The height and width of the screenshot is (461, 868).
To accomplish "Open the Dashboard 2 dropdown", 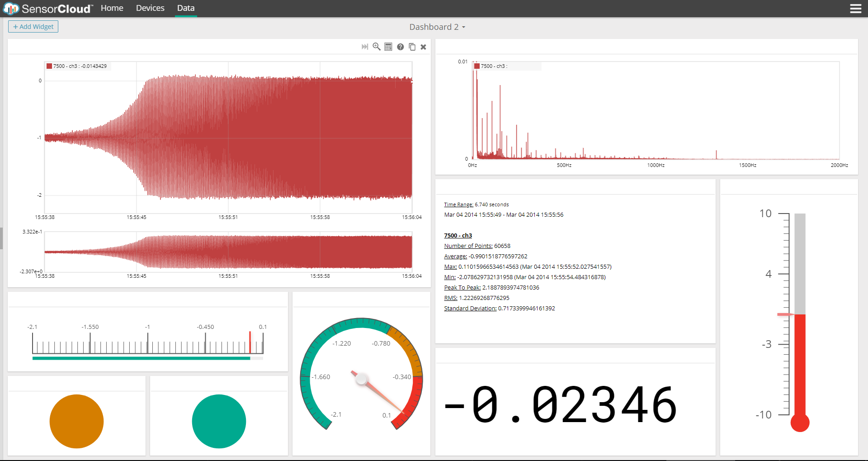I will (x=437, y=27).
